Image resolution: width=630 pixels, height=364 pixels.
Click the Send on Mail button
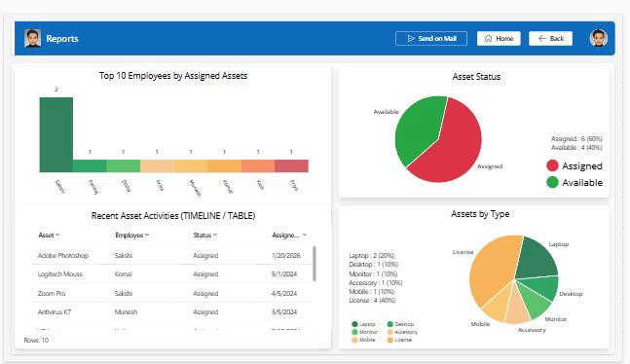[431, 39]
